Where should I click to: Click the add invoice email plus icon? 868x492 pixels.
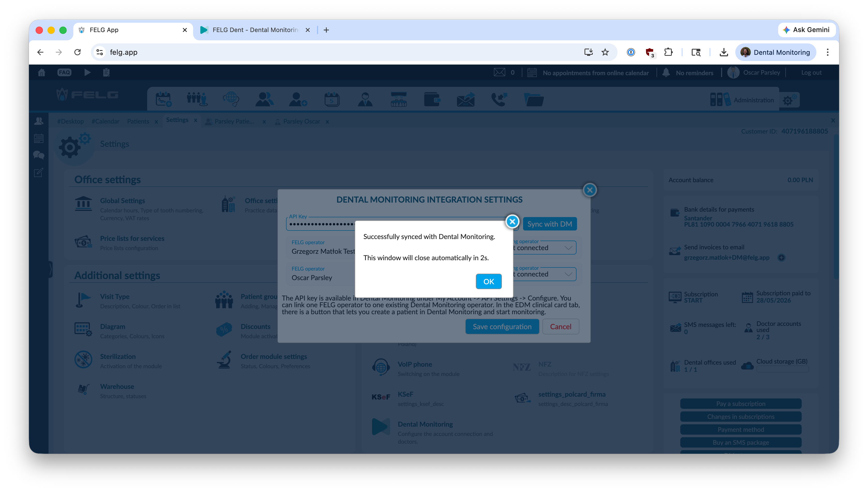[x=781, y=257]
